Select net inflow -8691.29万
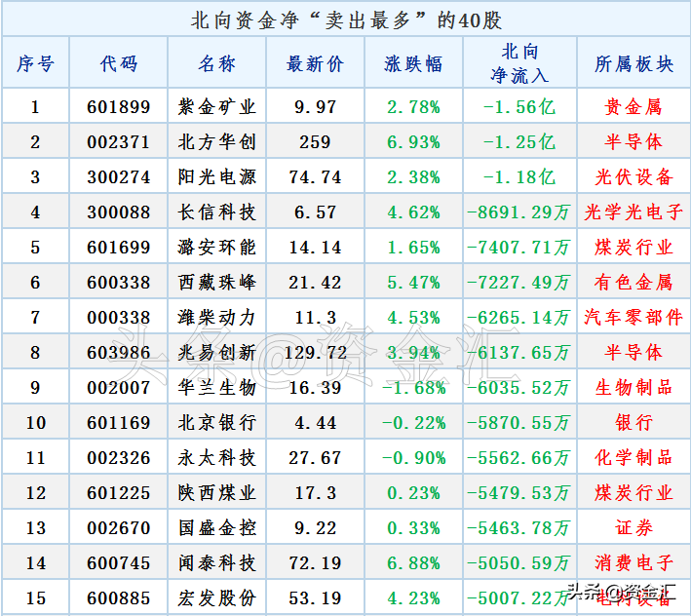Viewport: 691px width, 616px height. 519,212
